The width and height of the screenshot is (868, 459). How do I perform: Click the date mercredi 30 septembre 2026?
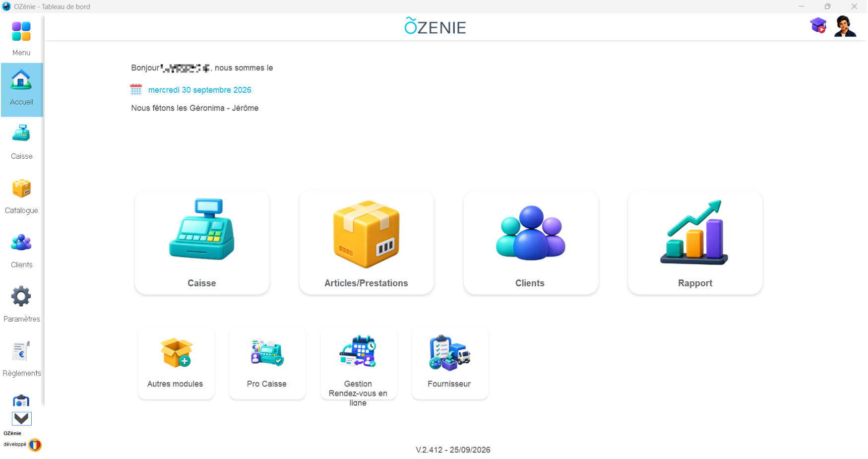tap(200, 90)
